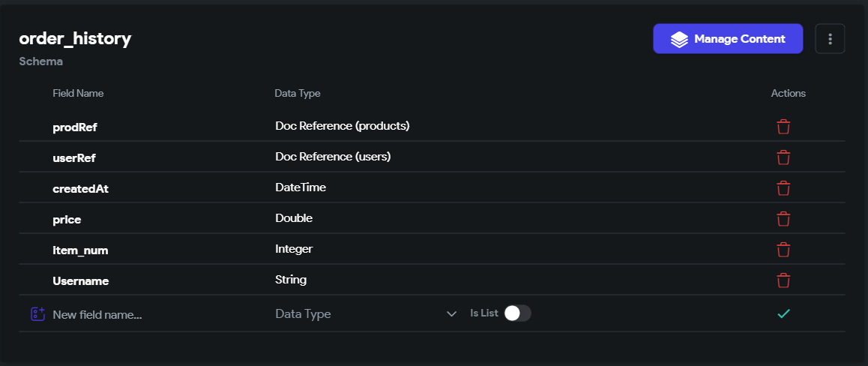Viewport: 868px width, 366px height.
Task: Remove the price field
Action: pos(783,219)
